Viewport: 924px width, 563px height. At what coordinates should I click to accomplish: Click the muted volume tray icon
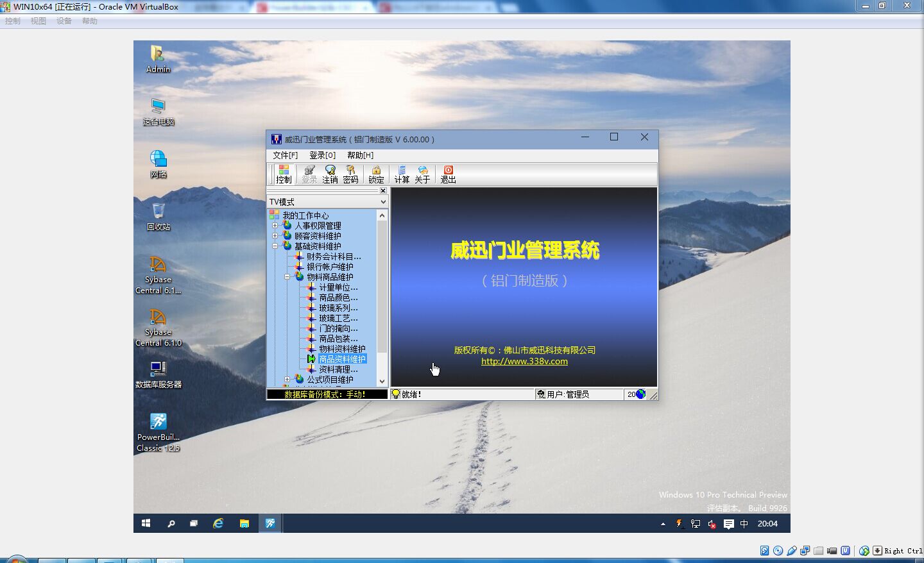coord(712,524)
